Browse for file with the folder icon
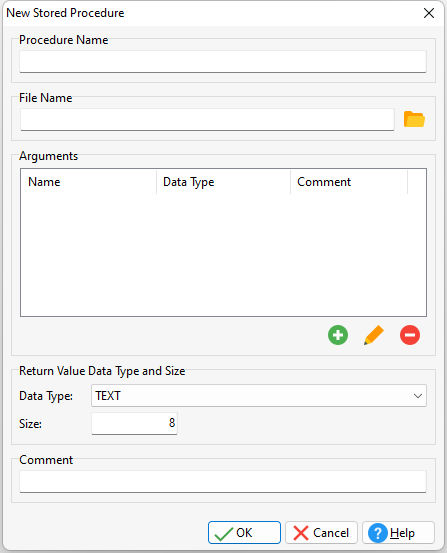This screenshot has width=447, height=553. [414, 119]
